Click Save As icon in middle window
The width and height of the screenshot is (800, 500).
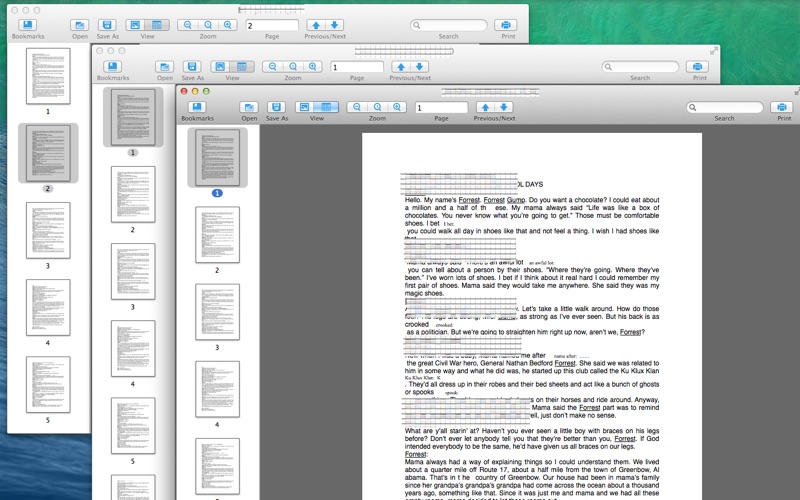(192, 67)
